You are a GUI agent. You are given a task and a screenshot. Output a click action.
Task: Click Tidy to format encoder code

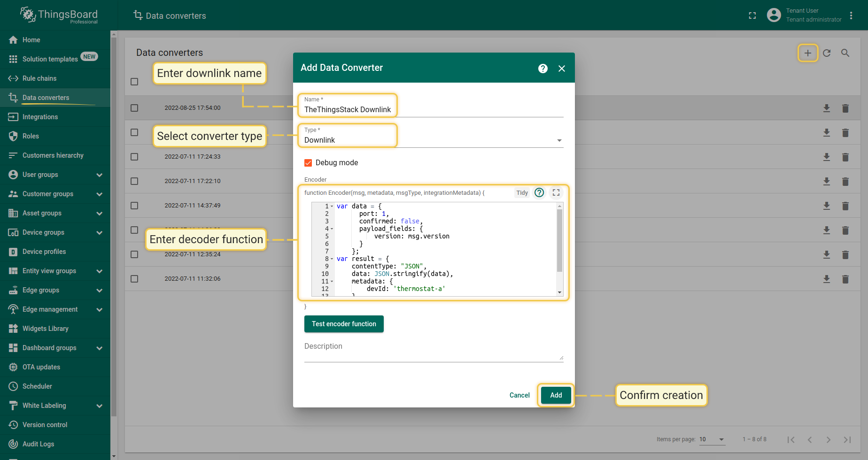tap(522, 193)
